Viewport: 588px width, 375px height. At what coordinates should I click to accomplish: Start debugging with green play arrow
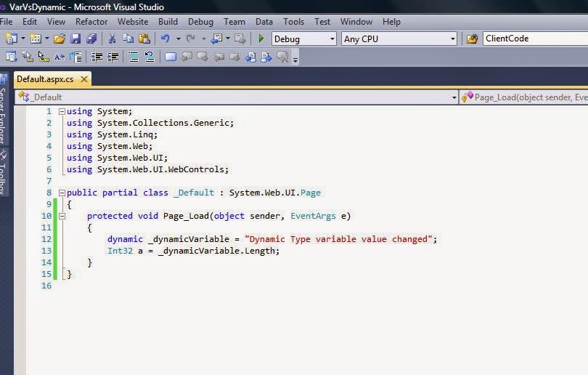[261, 39]
